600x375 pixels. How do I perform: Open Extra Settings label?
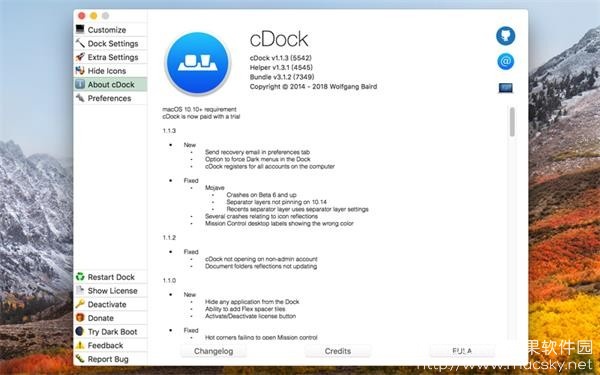(113, 57)
